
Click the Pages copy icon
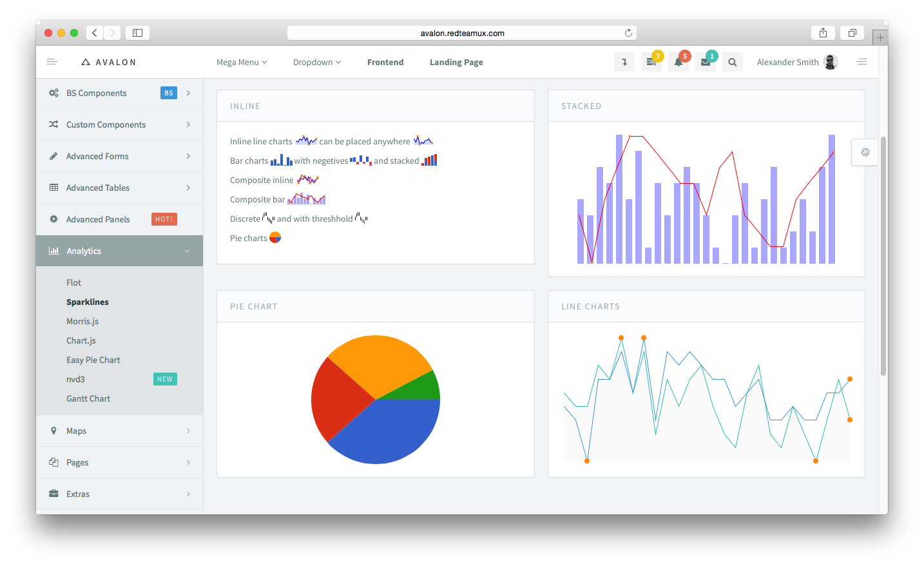[53, 462]
